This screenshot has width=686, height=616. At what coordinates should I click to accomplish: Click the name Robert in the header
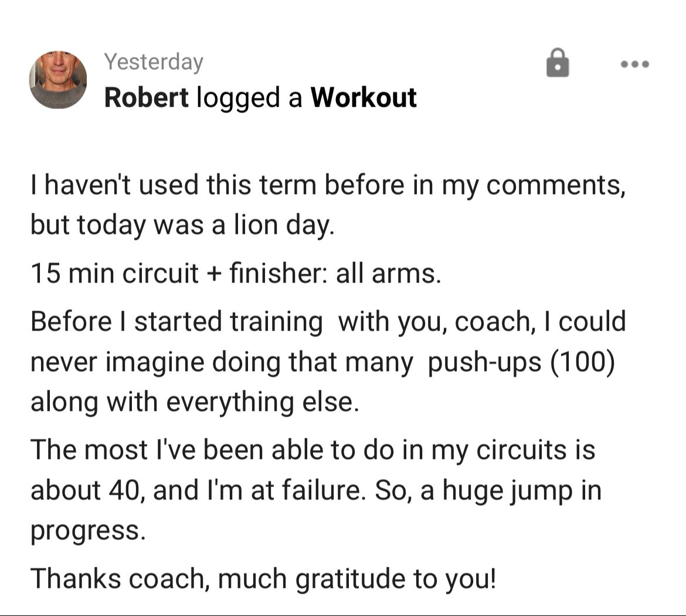[x=146, y=97]
